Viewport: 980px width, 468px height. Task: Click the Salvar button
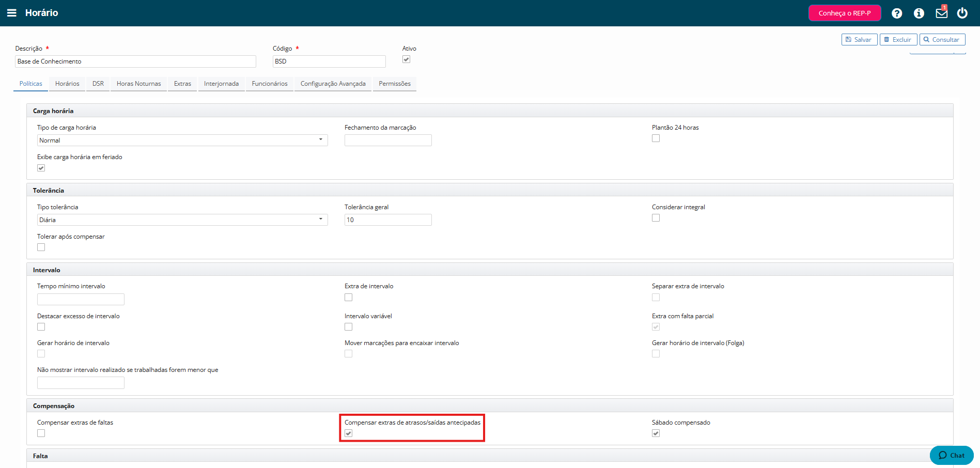coord(859,40)
